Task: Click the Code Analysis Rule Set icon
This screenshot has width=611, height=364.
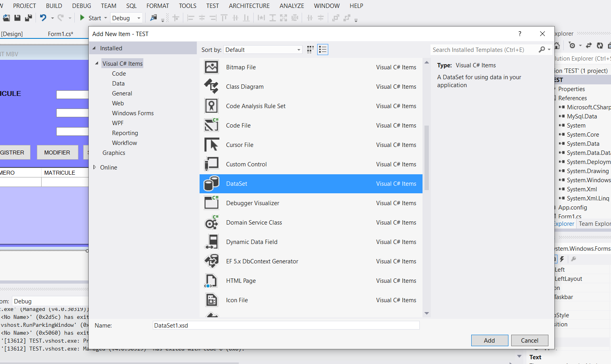Action: [x=211, y=106]
